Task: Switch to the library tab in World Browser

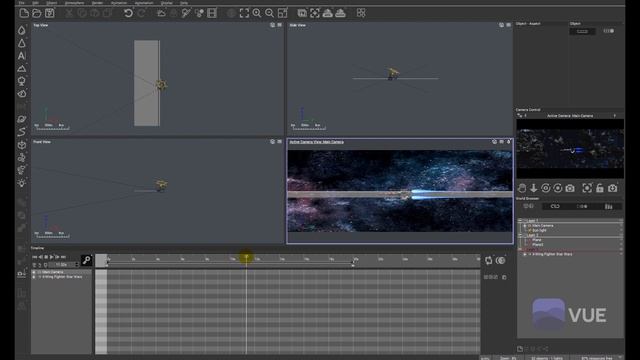Action: click(608, 206)
